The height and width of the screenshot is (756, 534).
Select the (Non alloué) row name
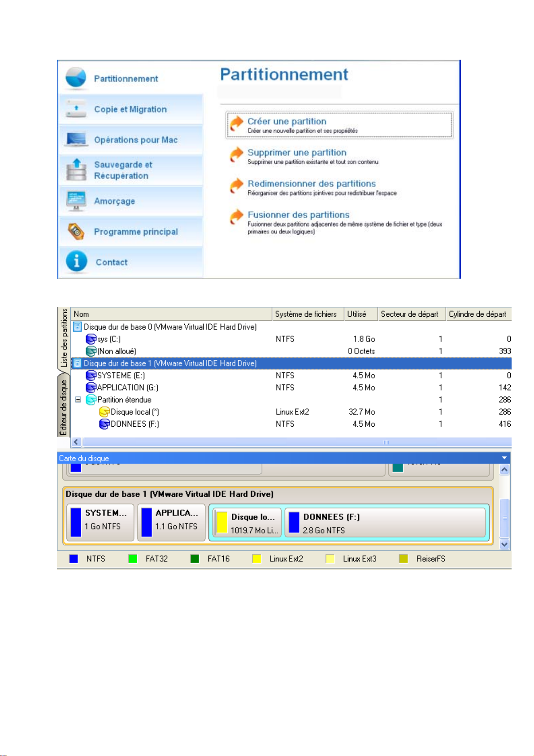117,351
